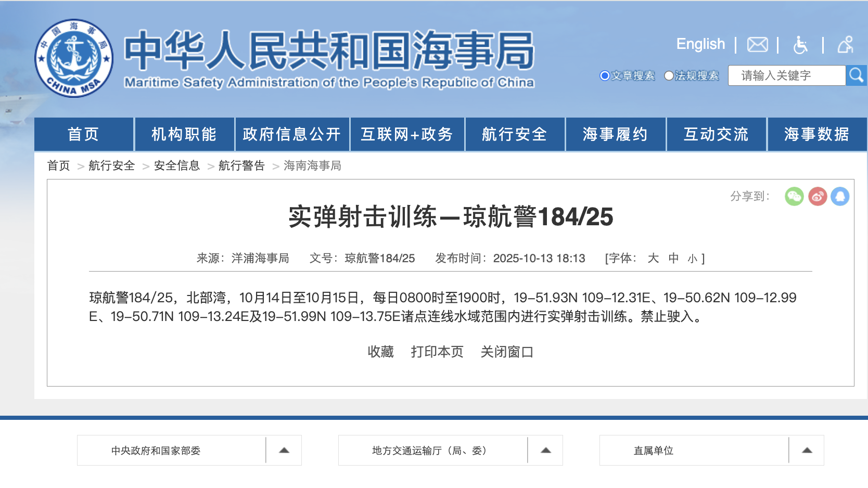Select 大 to enlarge the font size
Screen dimensions: 868x488
(653, 258)
